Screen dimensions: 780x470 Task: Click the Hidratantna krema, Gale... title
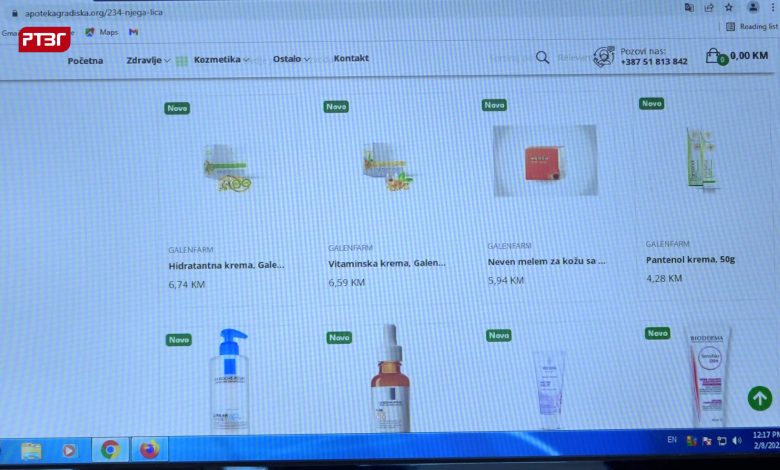click(226, 265)
